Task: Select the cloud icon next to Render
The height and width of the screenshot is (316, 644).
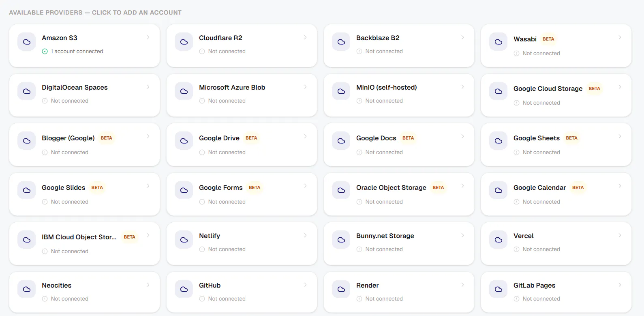Action: (x=341, y=289)
